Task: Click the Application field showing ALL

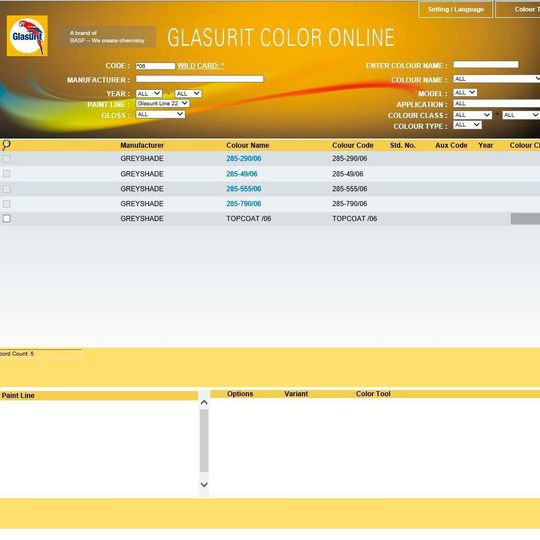Action: pos(497,103)
